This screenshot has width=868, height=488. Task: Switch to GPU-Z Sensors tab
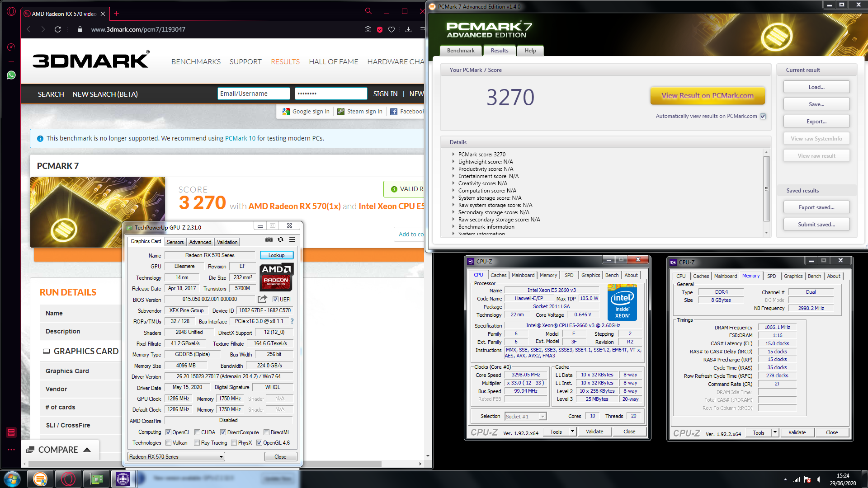(175, 242)
